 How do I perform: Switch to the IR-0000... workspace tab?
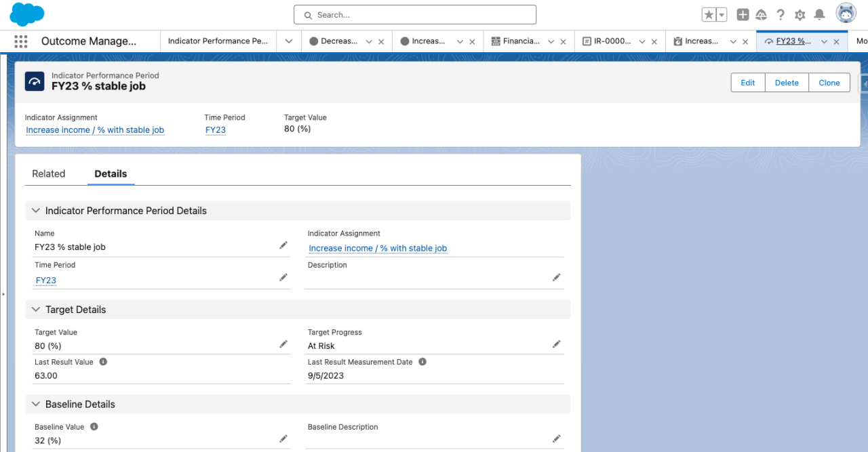607,41
